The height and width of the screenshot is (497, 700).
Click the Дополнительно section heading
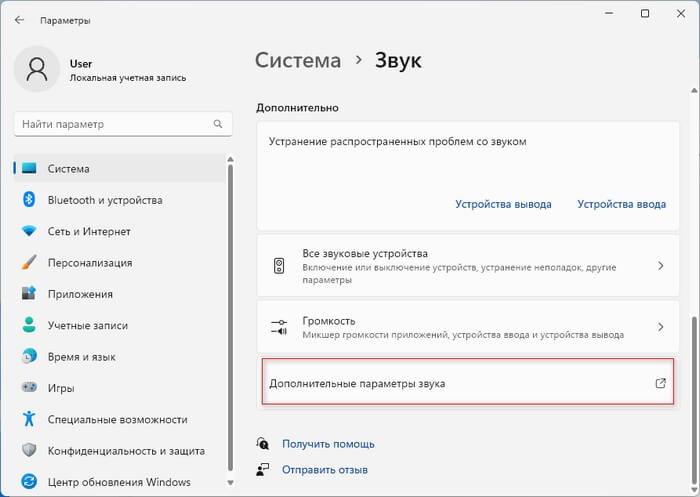pyautogui.click(x=297, y=108)
